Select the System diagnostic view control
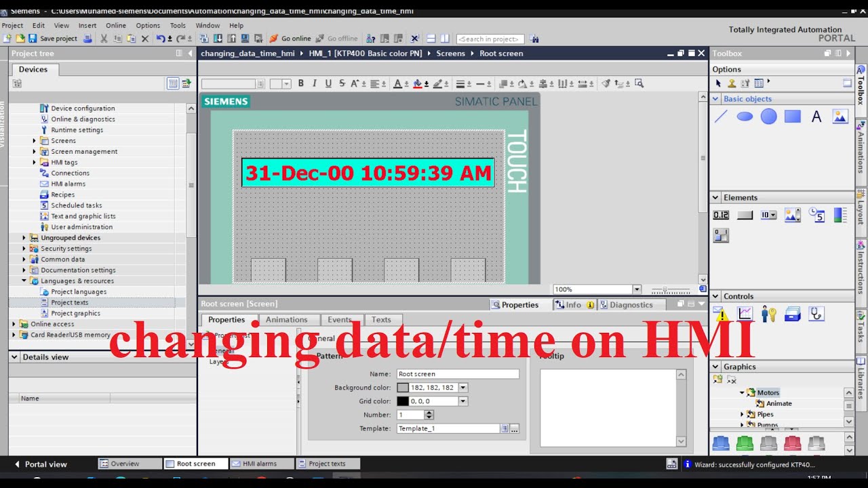The image size is (868, 488). [x=816, y=314]
